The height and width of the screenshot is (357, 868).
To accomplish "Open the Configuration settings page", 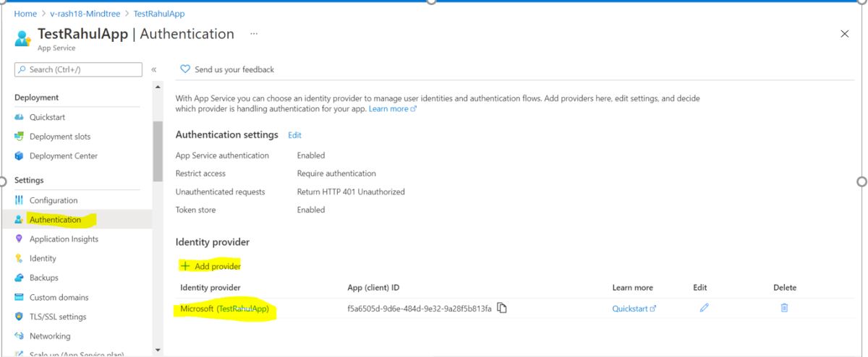I will tap(54, 200).
